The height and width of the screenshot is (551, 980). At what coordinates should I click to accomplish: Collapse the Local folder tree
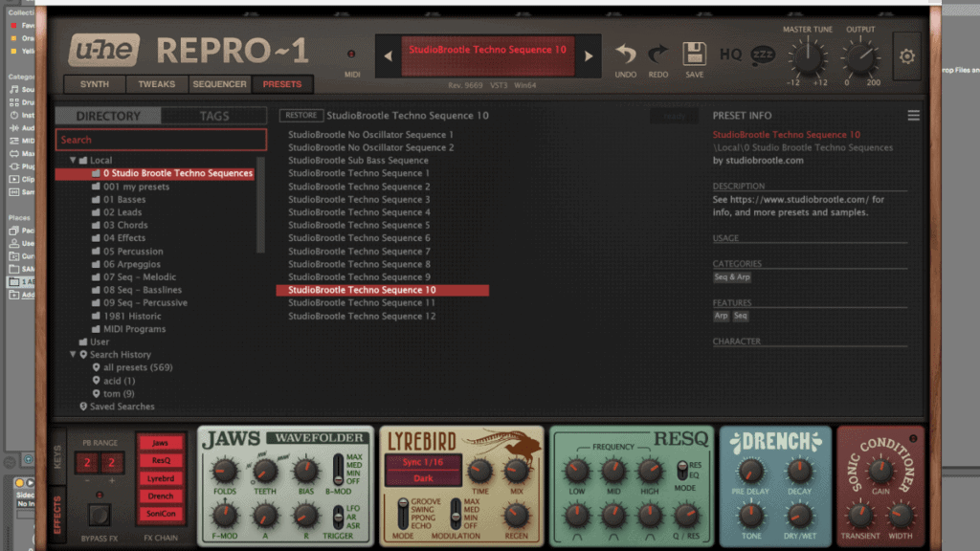[73, 161]
